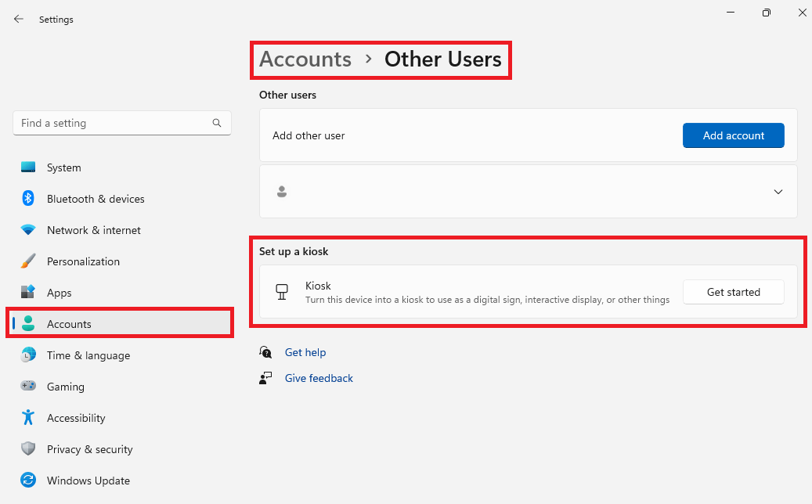Click the Kiosk stand icon

(x=282, y=292)
